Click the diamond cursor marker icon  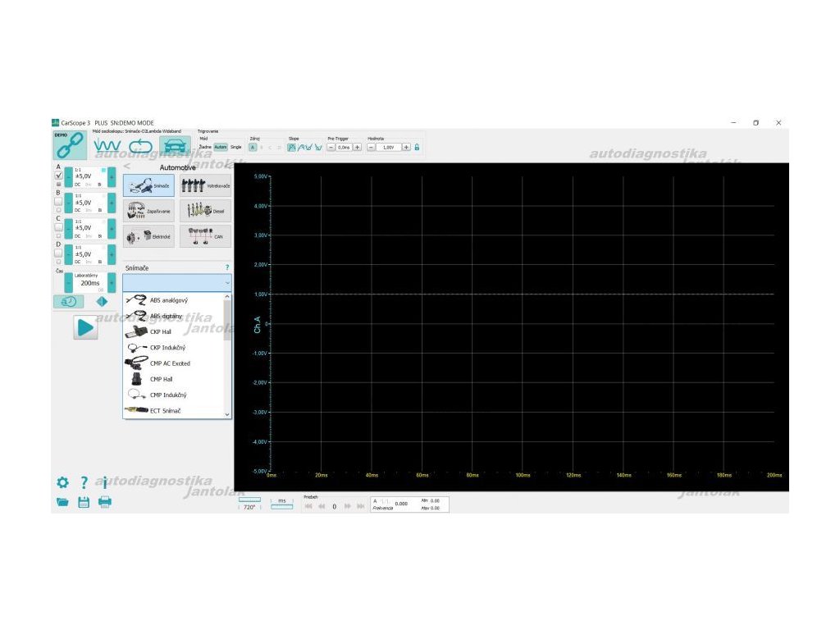102,302
